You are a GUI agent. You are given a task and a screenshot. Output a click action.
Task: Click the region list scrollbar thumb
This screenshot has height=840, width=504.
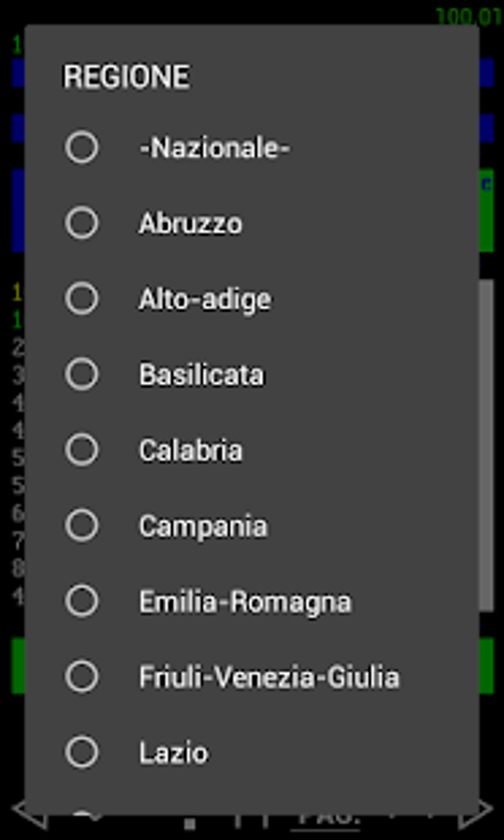click(x=486, y=445)
